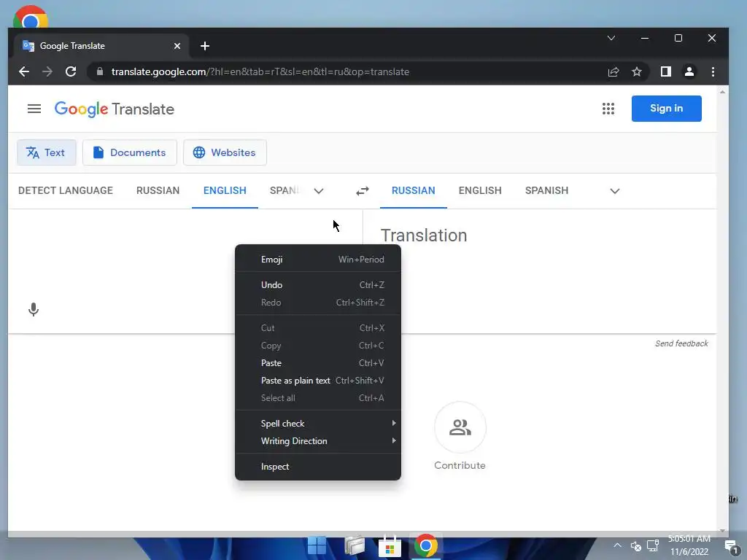Select Russian as the source language

coord(158,190)
